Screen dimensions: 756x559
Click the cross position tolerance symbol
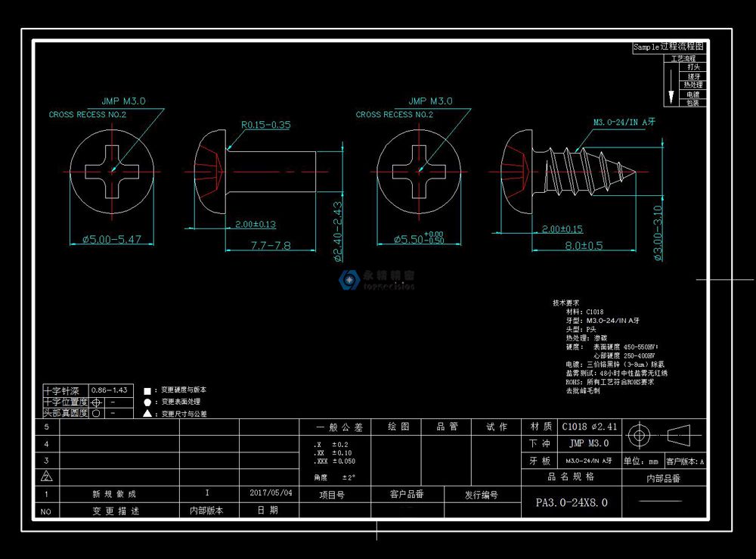pyautogui.click(x=97, y=403)
